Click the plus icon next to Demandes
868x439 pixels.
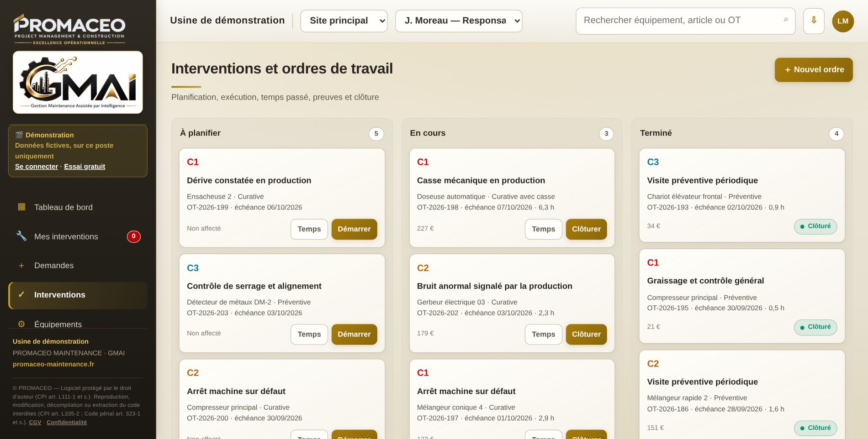pos(21,266)
